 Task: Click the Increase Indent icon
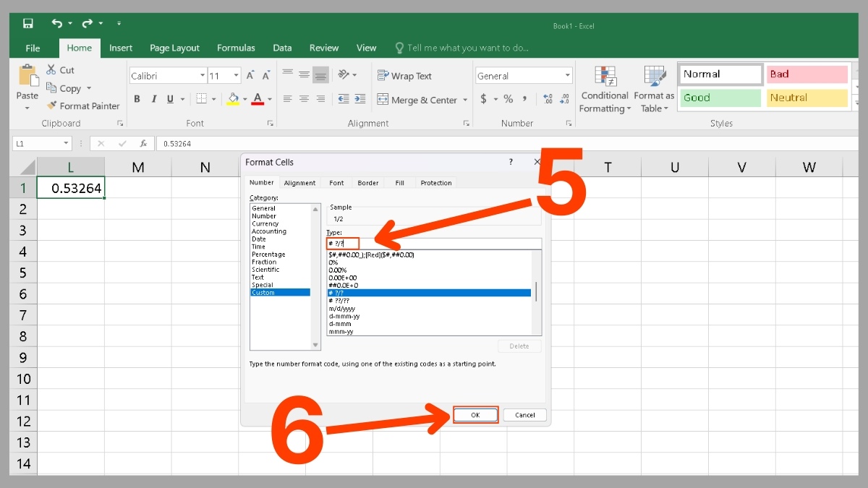point(361,99)
